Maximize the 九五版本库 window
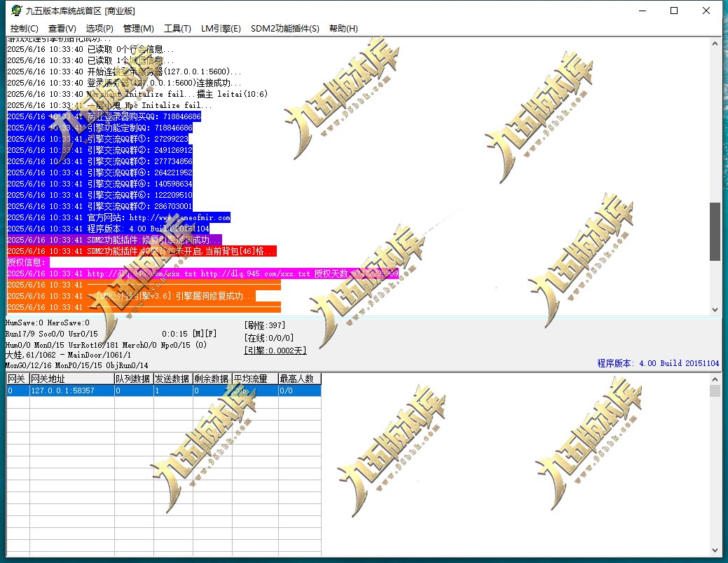The width and height of the screenshot is (728, 563). (674, 11)
